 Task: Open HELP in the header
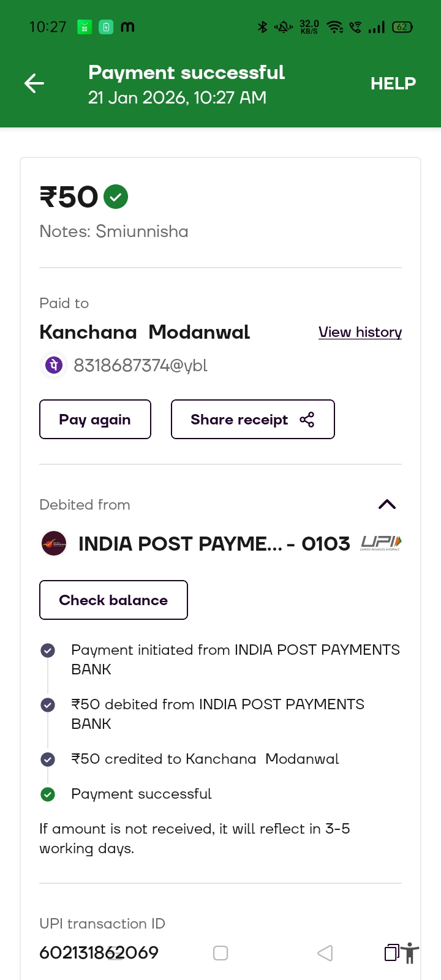pos(393,83)
